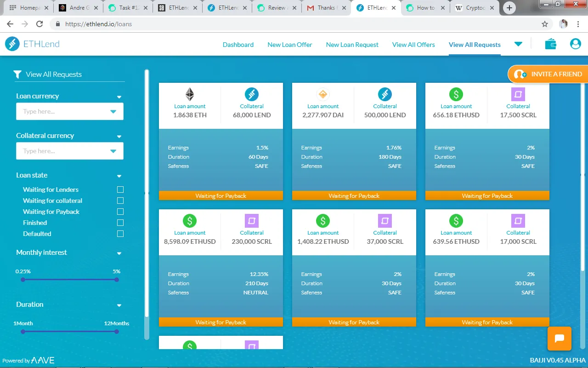Click the filter sidebar scrollbar
The height and width of the screenshot is (368, 588).
point(147,193)
